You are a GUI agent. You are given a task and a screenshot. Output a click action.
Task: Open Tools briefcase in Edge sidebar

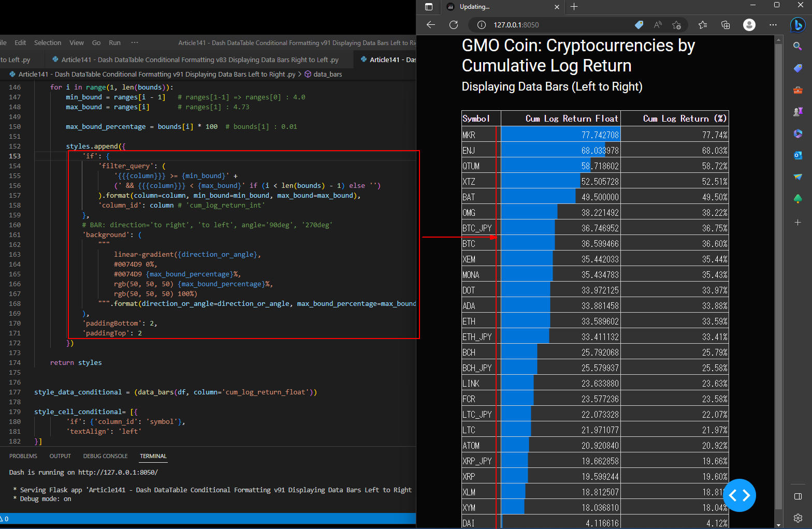(798, 90)
